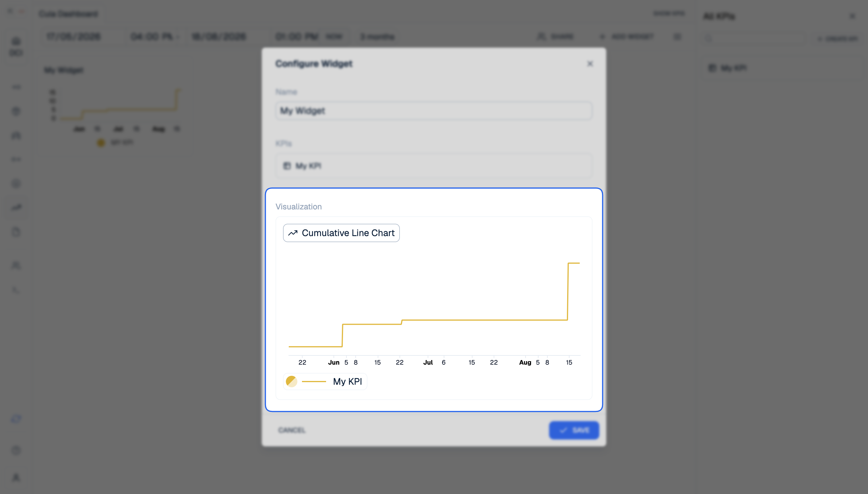Focus the All KPIs search field
Screen dimensions: 868x494
pos(753,38)
